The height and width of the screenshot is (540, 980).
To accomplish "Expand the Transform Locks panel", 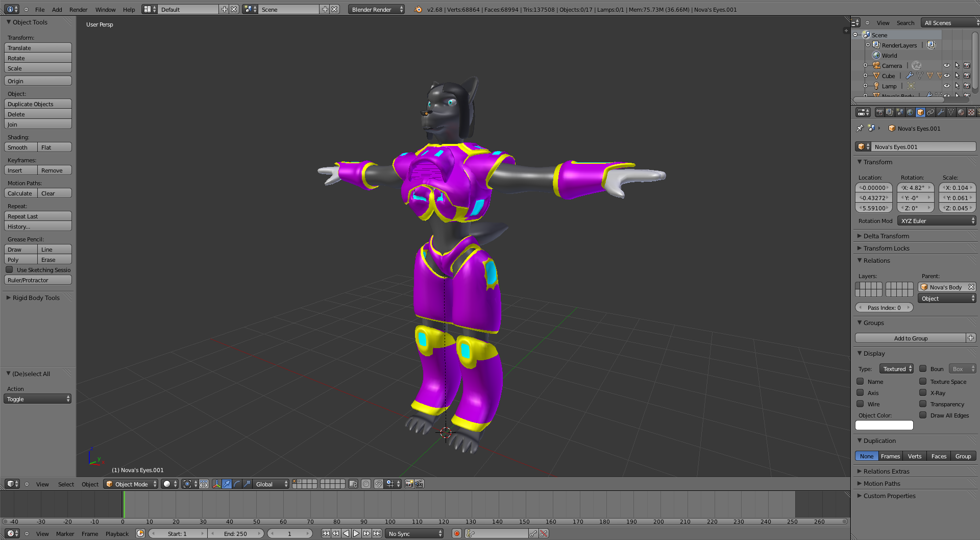I will 886,248.
